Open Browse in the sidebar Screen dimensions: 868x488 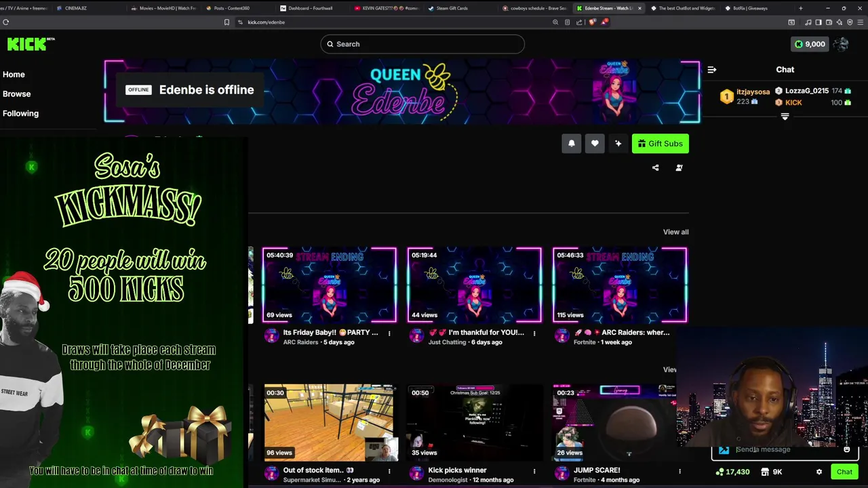[x=16, y=94]
